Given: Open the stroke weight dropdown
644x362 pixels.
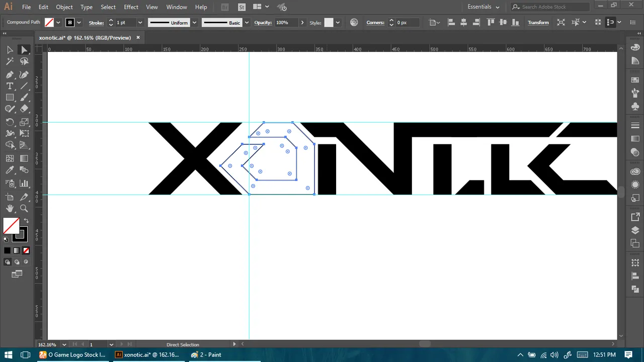Looking at the screenshot, I should click(x=140, y=23).
